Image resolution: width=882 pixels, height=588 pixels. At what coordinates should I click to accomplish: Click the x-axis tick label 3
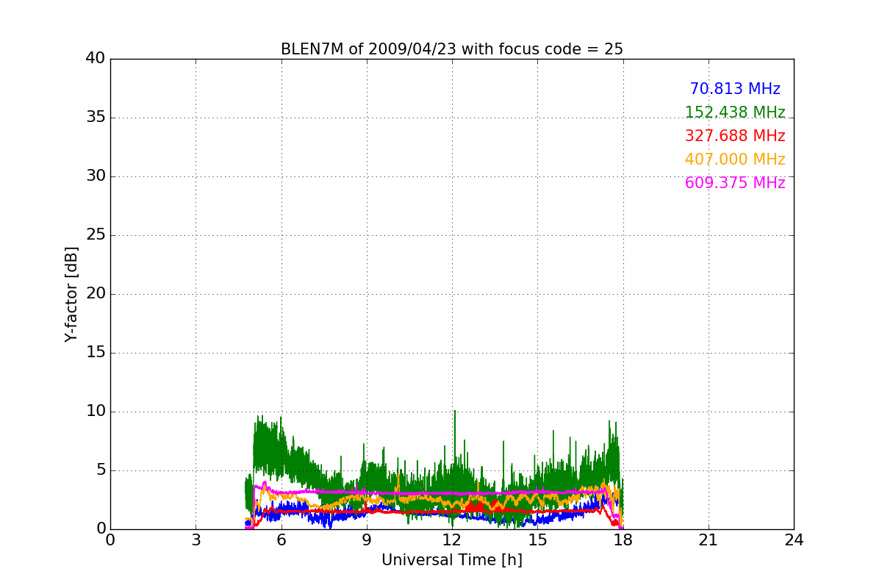pos(196,540)
